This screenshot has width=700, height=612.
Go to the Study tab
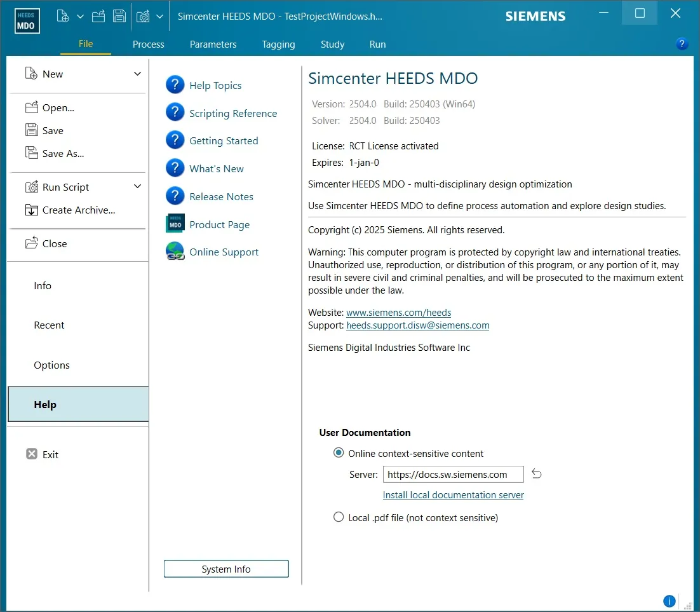tap(333, 44)
